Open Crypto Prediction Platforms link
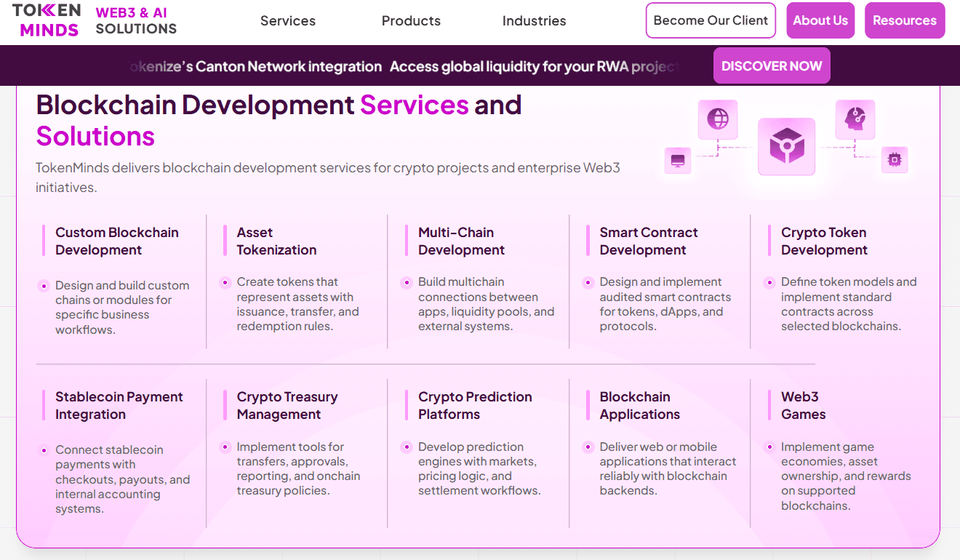Image resolution: width=960 pixels, height=560 pixels. click(475, 406)
